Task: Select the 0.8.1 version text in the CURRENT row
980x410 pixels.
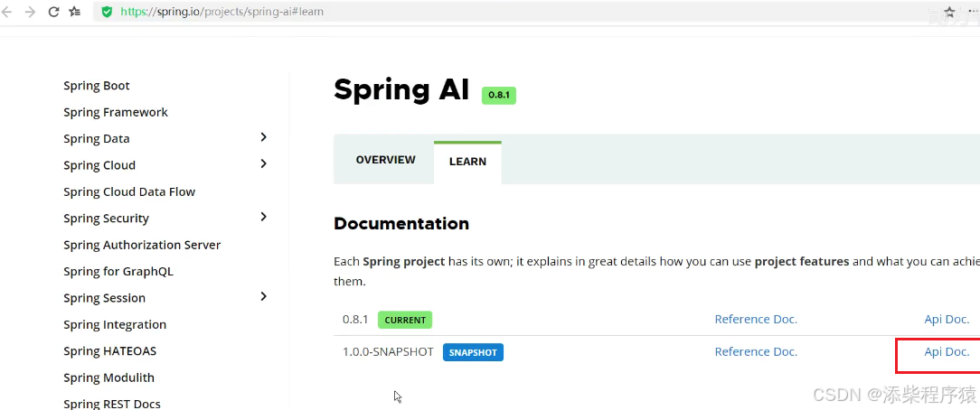Action: click(355, 319)
